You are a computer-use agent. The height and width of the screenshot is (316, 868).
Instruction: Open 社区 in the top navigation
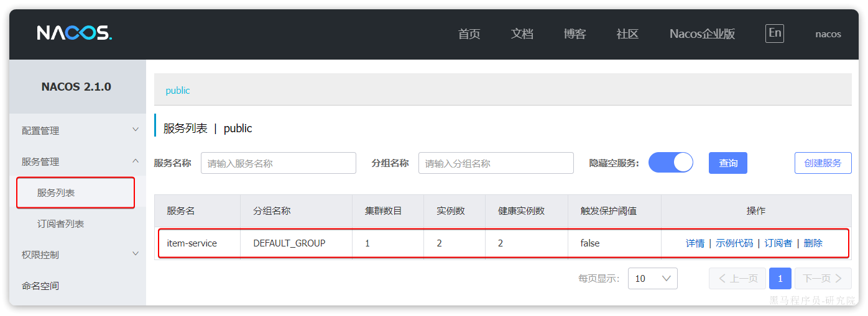click(627, 34)
